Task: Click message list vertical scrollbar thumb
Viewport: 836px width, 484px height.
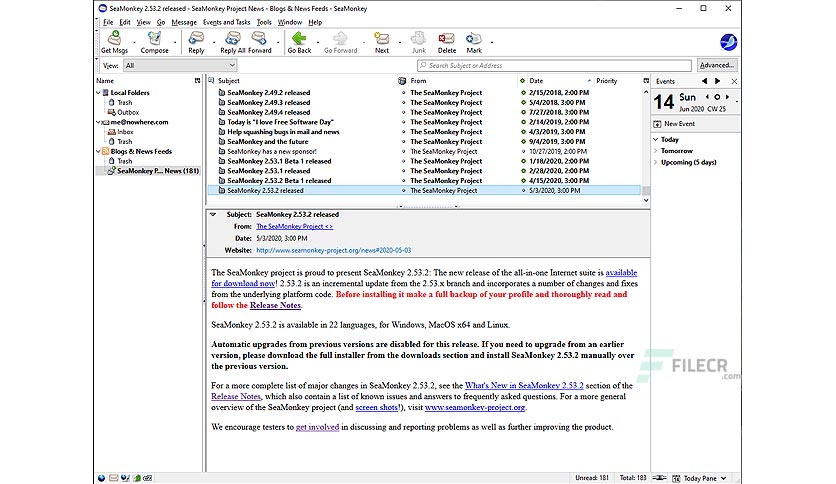Action: pos(646,191)
